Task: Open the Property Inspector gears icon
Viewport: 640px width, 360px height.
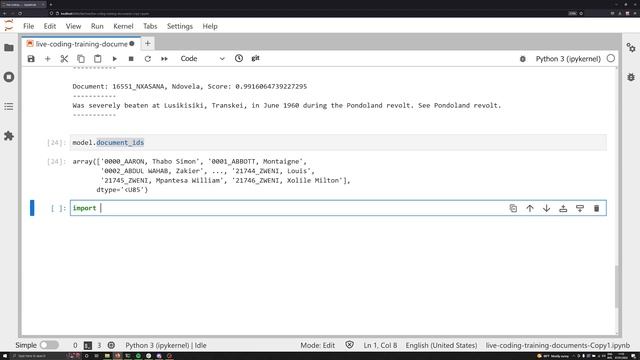Action: point(631,48)
